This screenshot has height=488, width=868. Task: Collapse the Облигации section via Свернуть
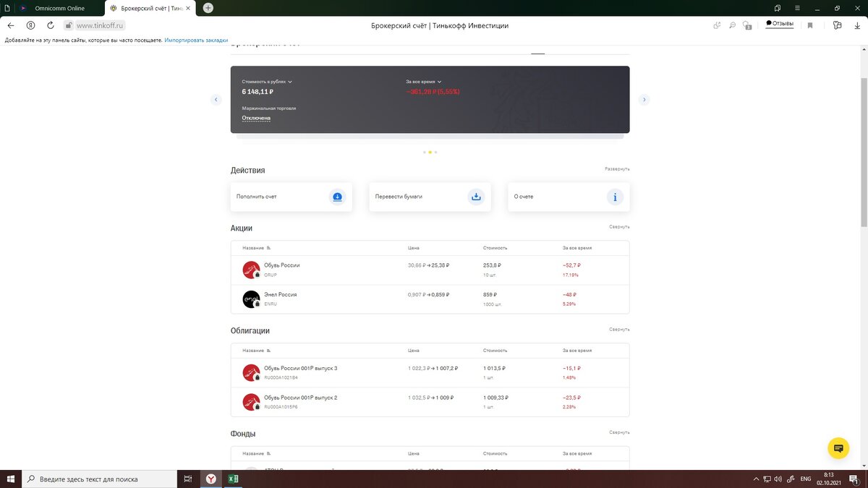[x=619, y=329]
